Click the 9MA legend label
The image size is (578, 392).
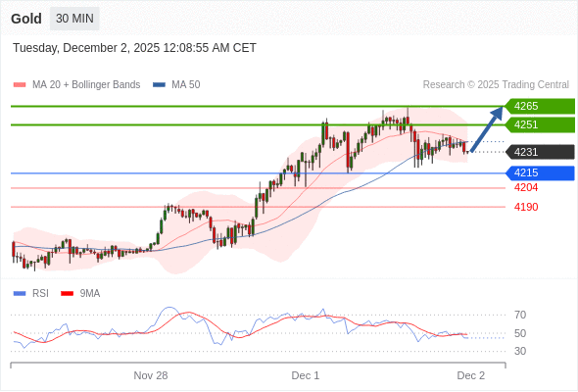tap(90, 294)
